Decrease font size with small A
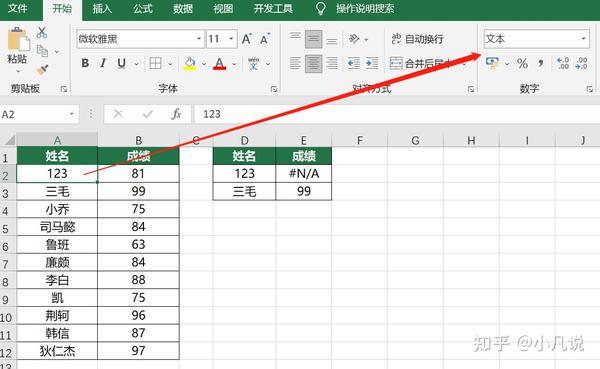The width and height of the screenshot is (600, 369). click(x=265, y=39)
